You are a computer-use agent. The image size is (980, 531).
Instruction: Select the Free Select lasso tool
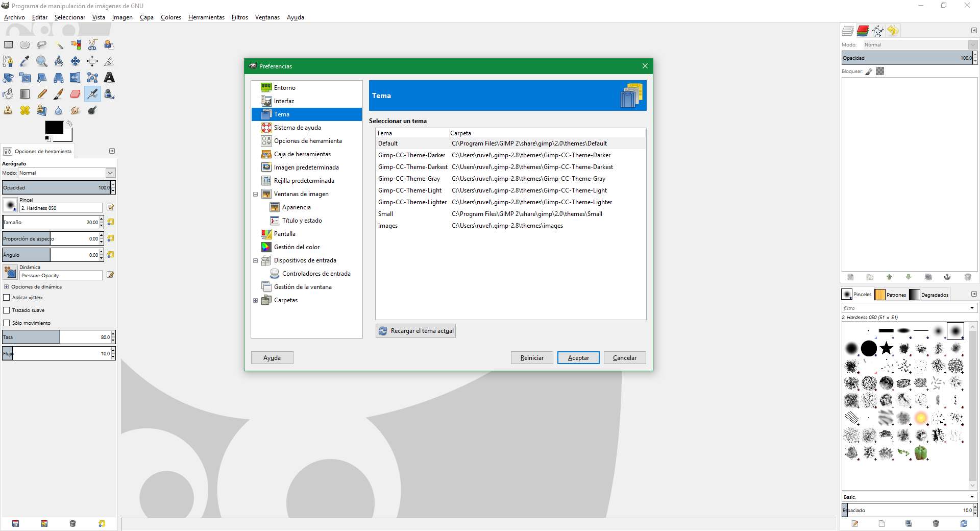pos(42,45)
